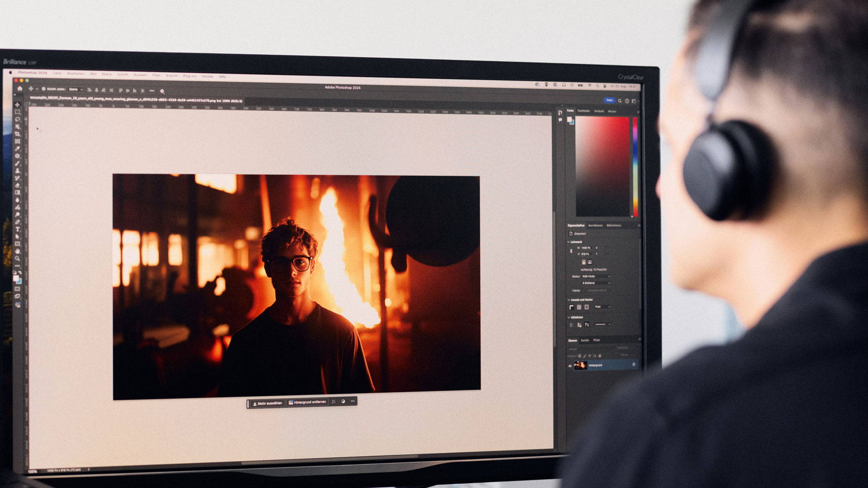Toggle the Autom. ausw. checkbox

coord(43,89)
